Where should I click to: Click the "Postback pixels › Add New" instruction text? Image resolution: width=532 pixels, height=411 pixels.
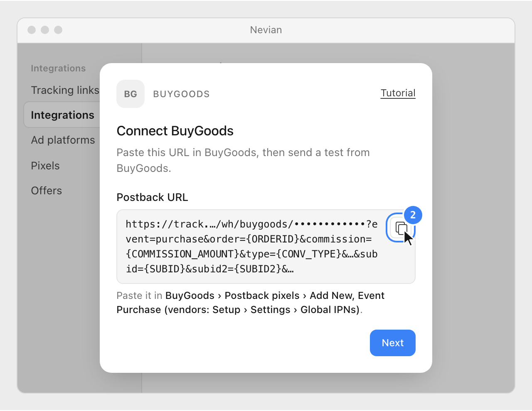pyautogui.click(x=289, y=296)
